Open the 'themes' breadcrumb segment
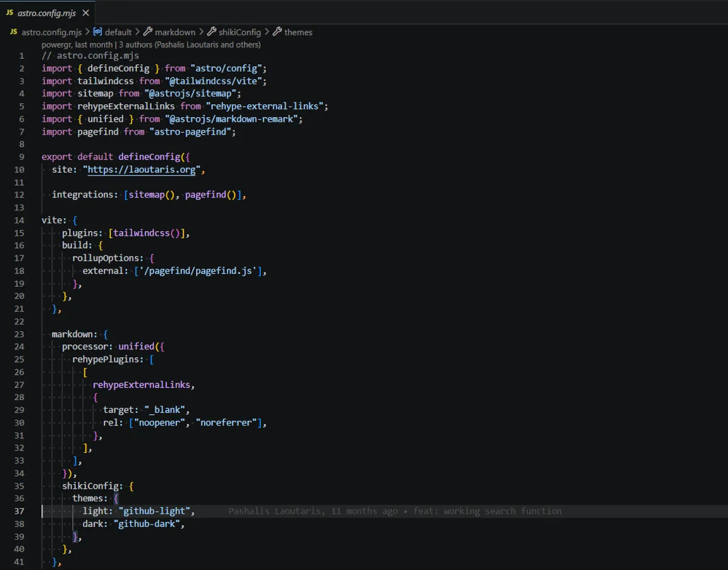The width and height of the screenshot is (728, 570). 298,32
